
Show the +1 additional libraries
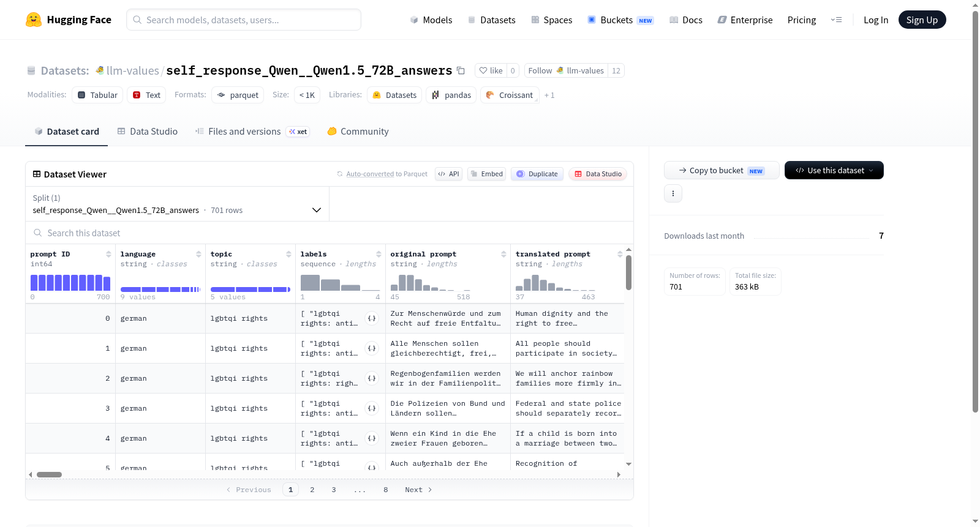[549, 95]
